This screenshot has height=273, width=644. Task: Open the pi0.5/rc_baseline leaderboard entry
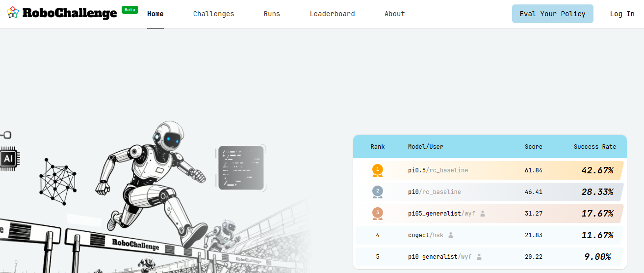pyautogui.click(x=438, y=170)
